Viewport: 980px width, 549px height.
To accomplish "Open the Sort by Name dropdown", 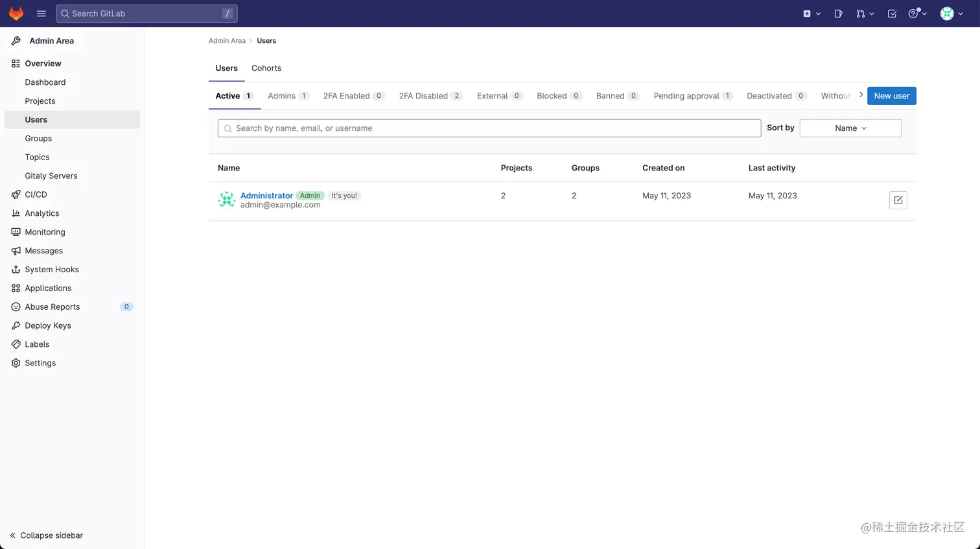I will (850, 128).
